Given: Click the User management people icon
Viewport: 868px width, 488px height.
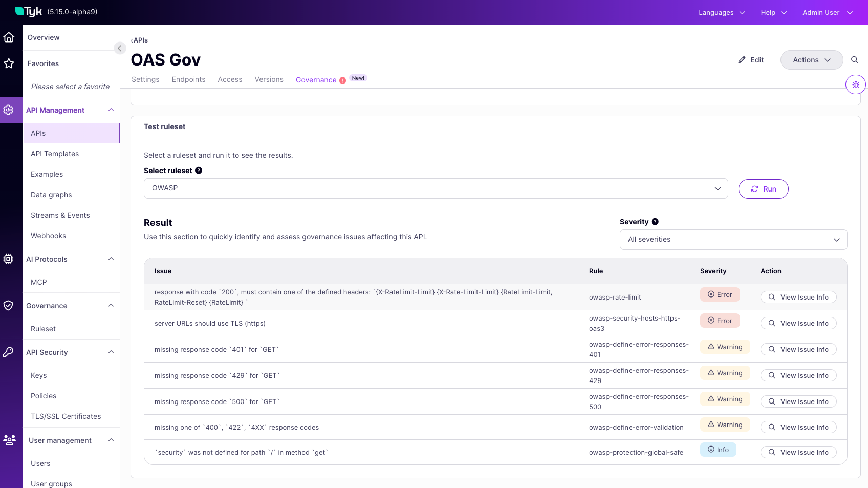Looking at the screenshot, I should (10, 440).
